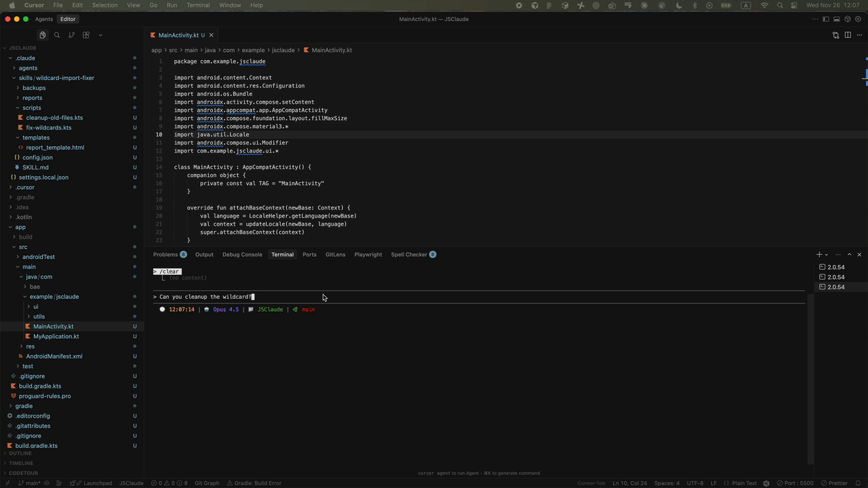Collapse the templates folder

35,138
